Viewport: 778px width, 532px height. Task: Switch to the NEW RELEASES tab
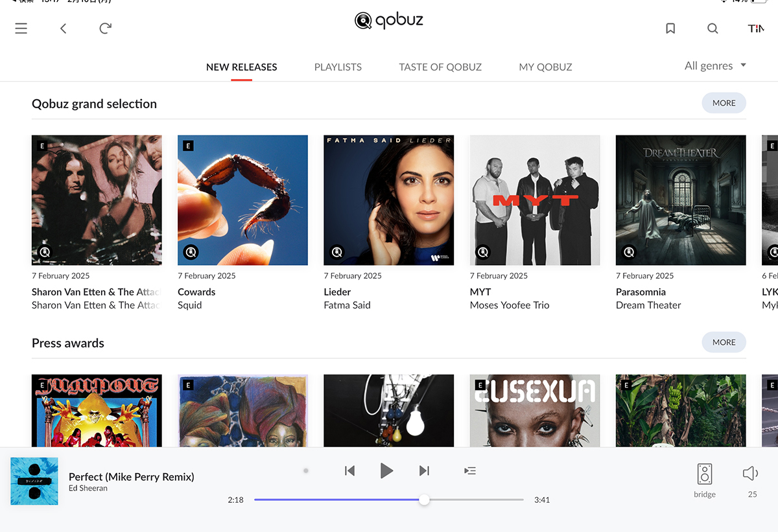[241, 67]
